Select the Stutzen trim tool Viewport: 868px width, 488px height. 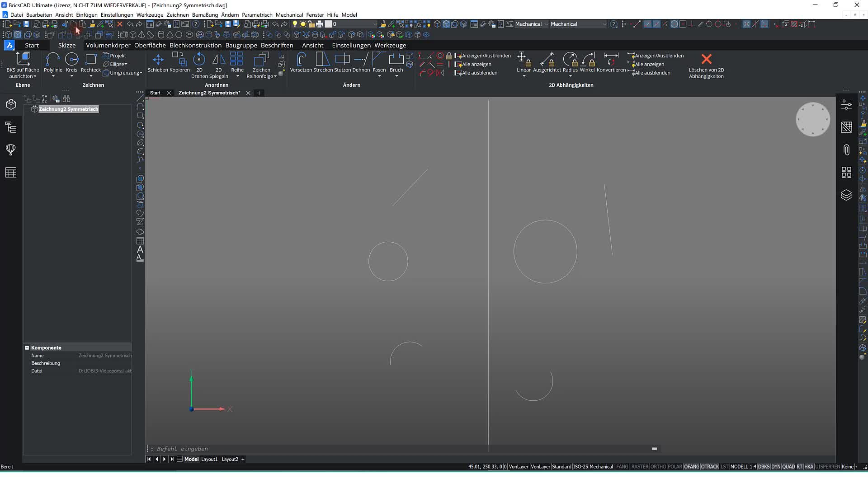pyautogui.click(x=342, y=63)
